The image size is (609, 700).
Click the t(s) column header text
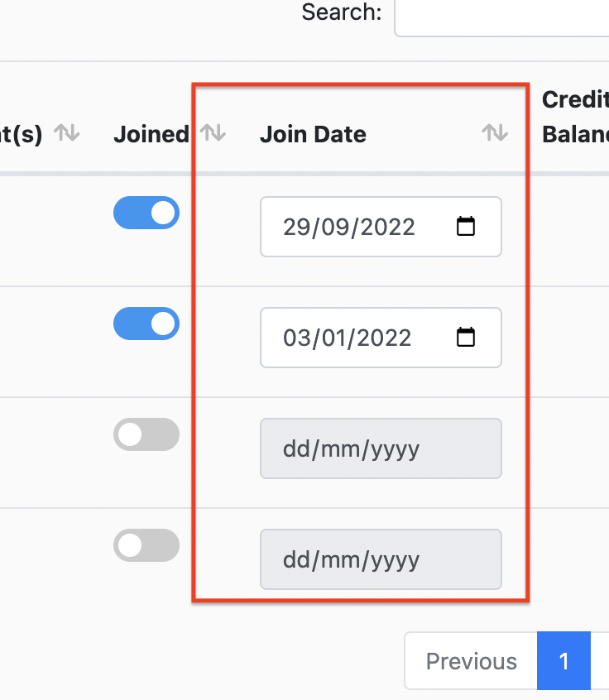click(22, 134)
